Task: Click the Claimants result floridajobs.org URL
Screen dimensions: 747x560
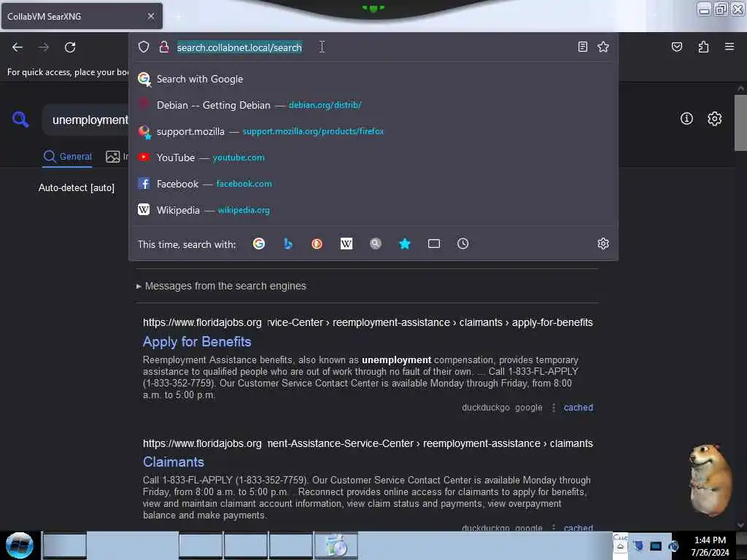Action: [368, 443]
